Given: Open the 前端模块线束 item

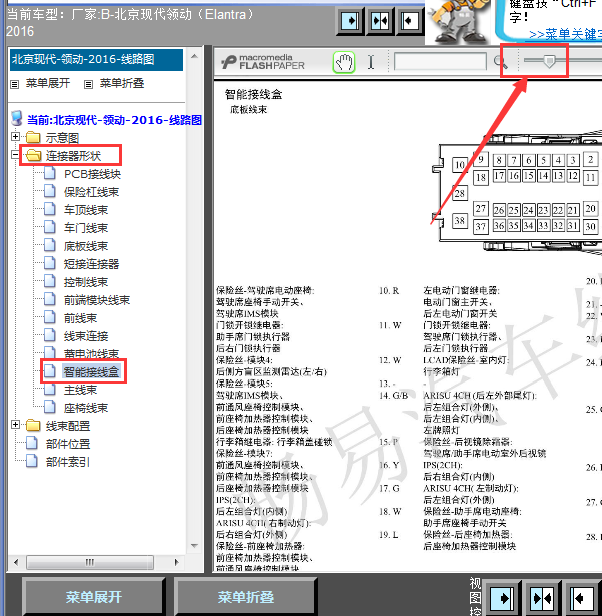Looking at the screenshot, I should (x=97, y=300).
